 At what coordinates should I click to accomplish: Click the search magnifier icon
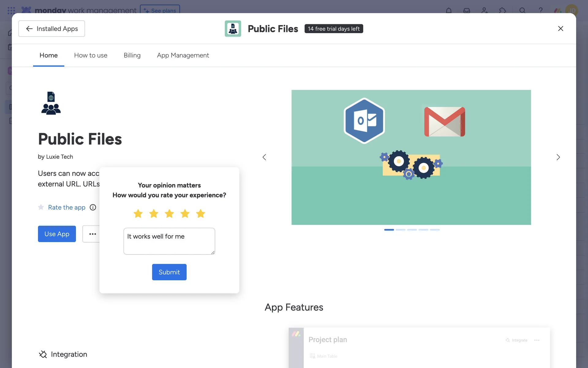click(522, 10)
